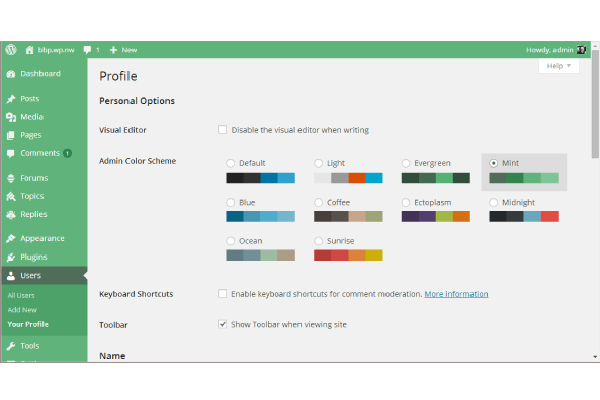Open Media via its sidebar icon
The width and height of the screenshot is (600, 400).
[10, 117]
